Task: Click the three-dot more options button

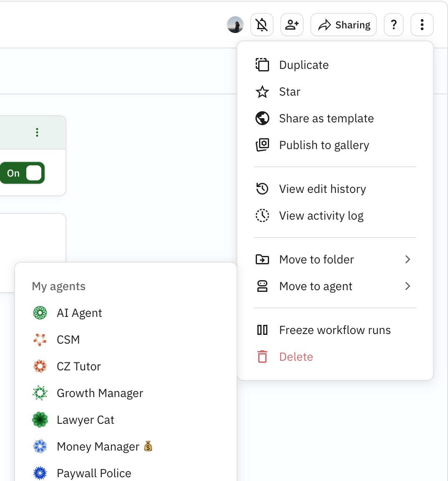Action: 422,25
